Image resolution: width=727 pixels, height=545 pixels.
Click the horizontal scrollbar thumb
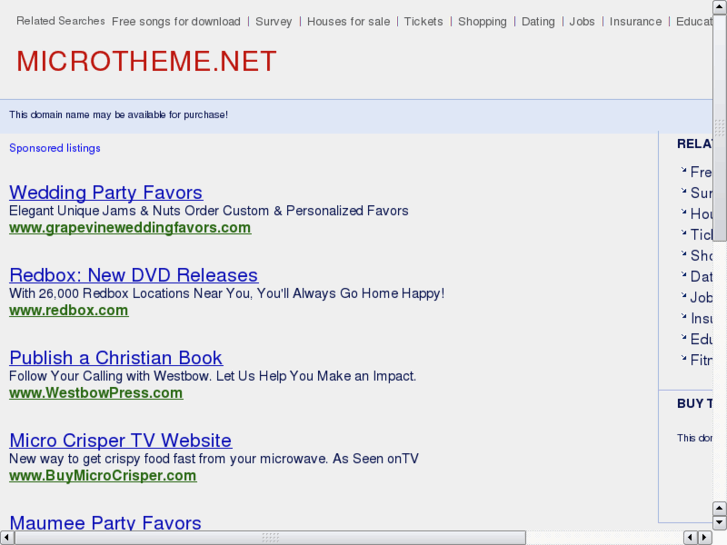(270, 538)
